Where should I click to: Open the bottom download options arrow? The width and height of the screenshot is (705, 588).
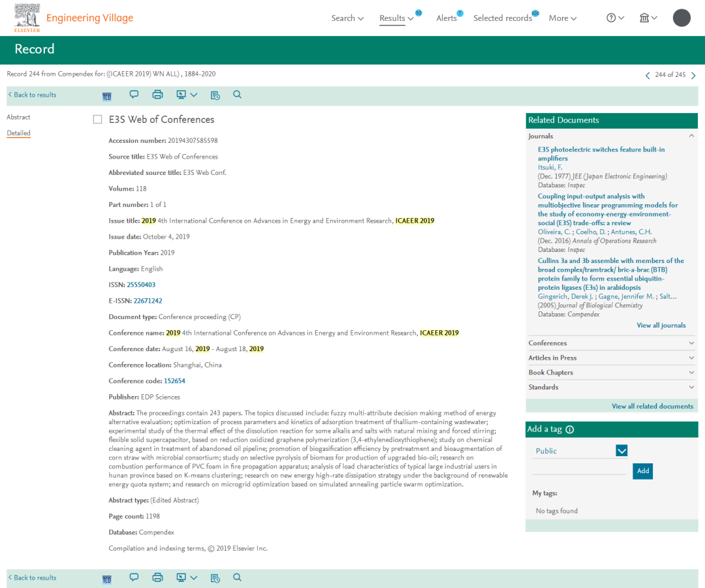[x=194, y=578]
